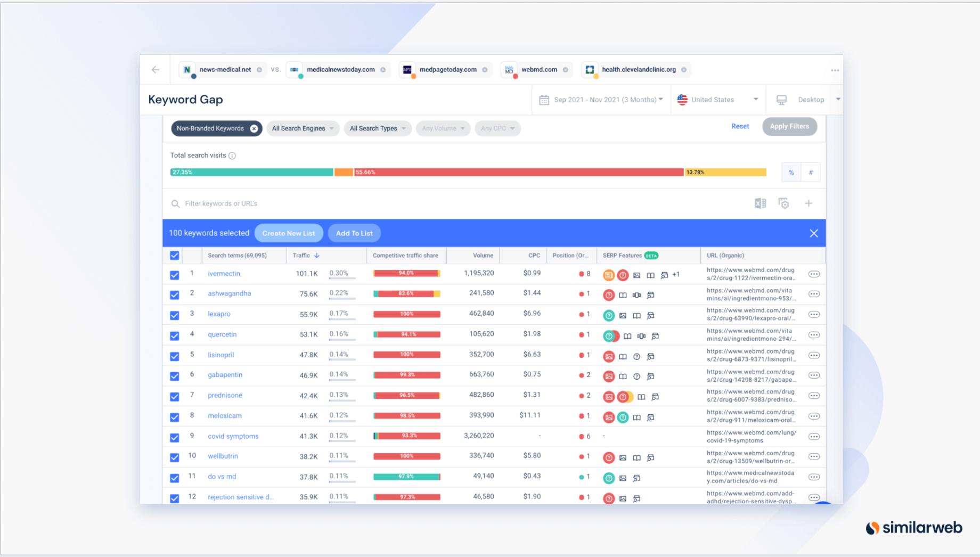Screen dimensions: 980x557
Task: Expand the Any Volume filter
Action: [x=443, y=128]
